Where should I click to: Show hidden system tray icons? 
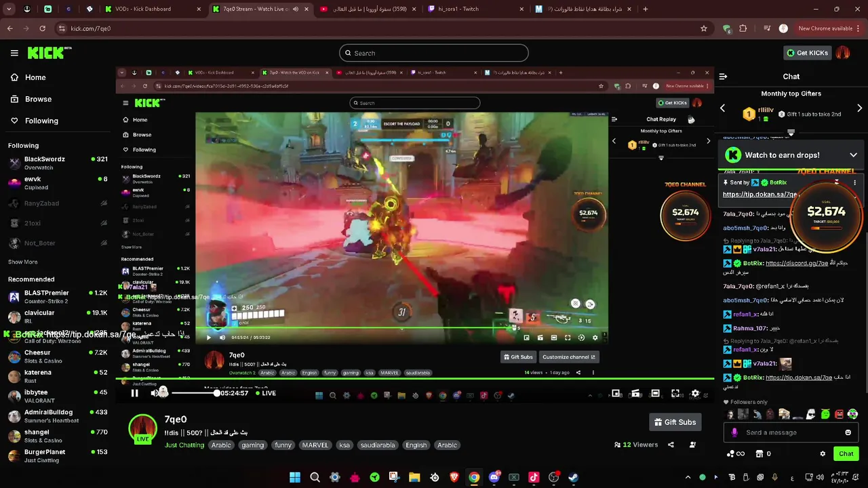pyautogui.click(x=688, y=477)
